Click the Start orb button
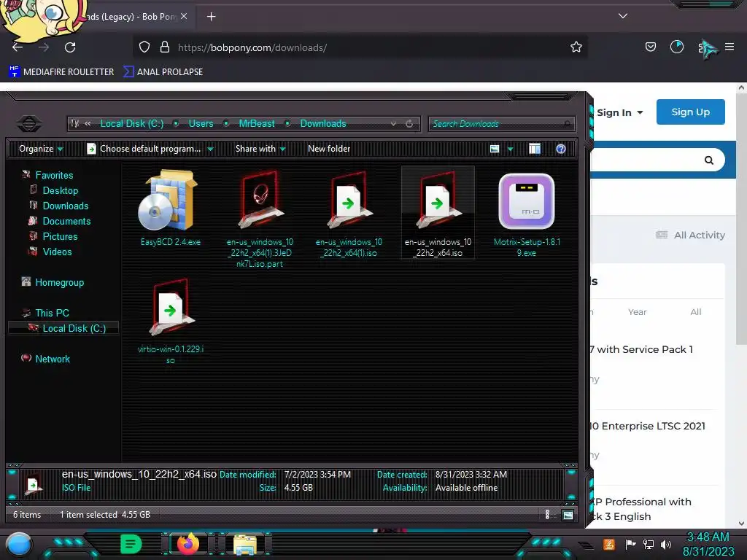This screenshot has height=560, width=747. pos(19,544)
